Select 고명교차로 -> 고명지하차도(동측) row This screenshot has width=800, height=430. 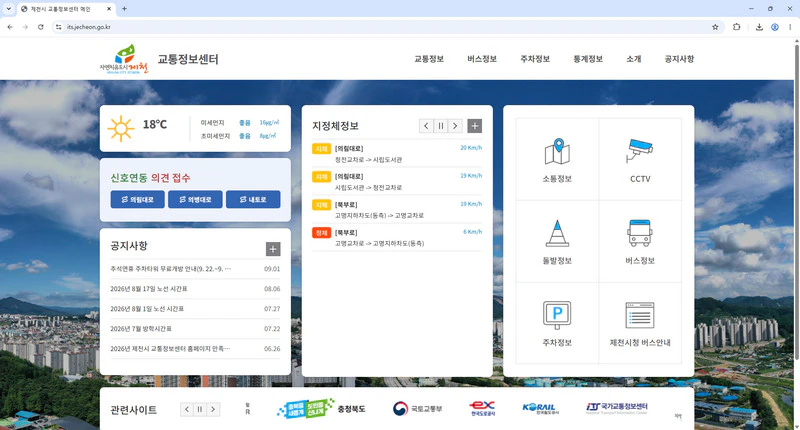point(397,238)
